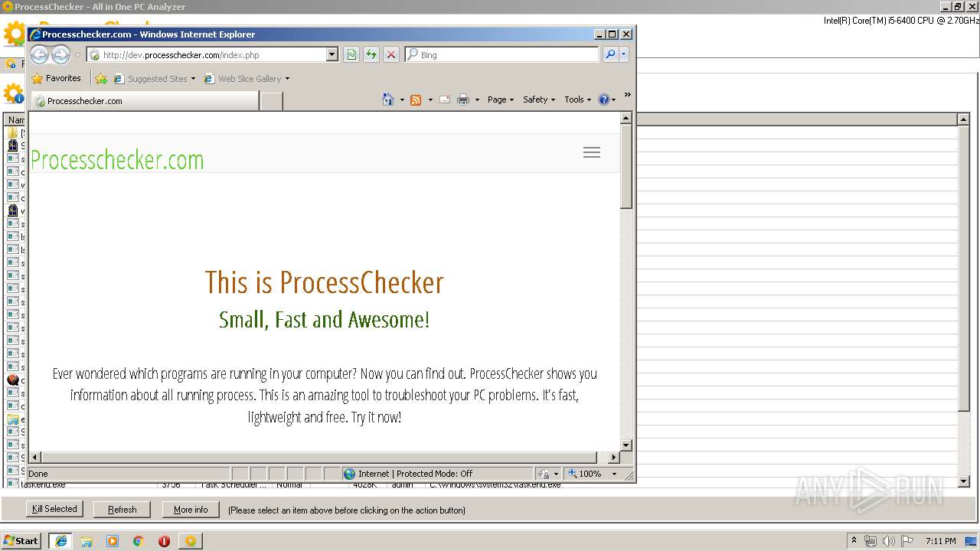Click the IE vertical scrollbar up arrow

pyautogui.click(x=626, y=118)
